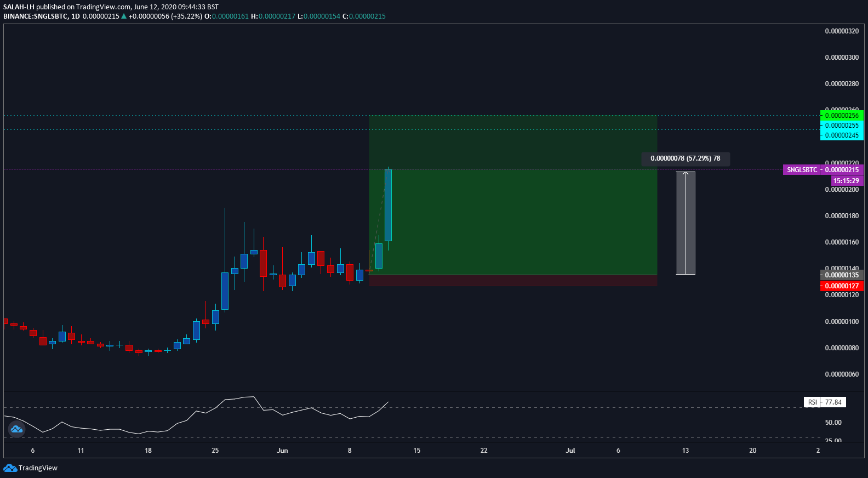Click the low value L:0.00000154
This screenshot has width=868, height=478.
[319, 16]
